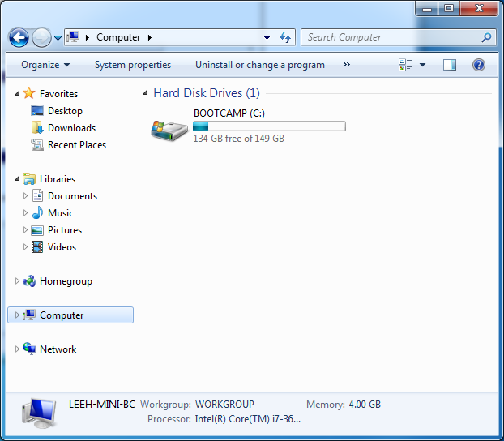The height and width of the screenshot is (441, 504).
Task: Expand the arrow after Computer in breadcrumb
Action: (150, 37)
